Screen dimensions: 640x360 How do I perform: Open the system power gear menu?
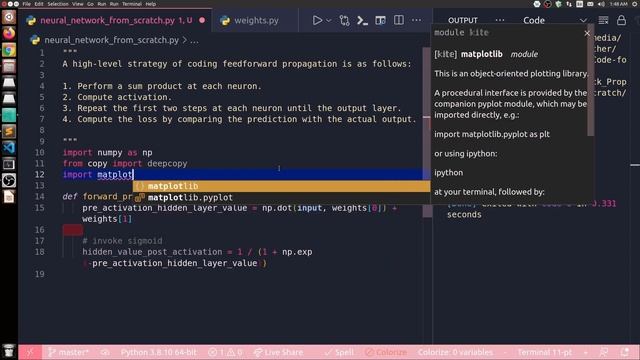pyautogui.click(x=635, y=4)
